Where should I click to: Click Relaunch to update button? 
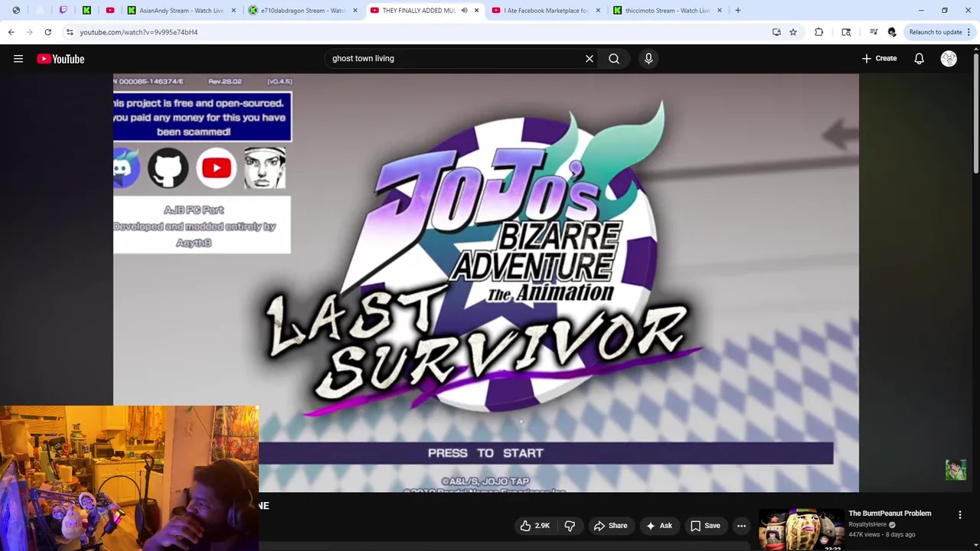pyautogui.click(x=939, y=32)
